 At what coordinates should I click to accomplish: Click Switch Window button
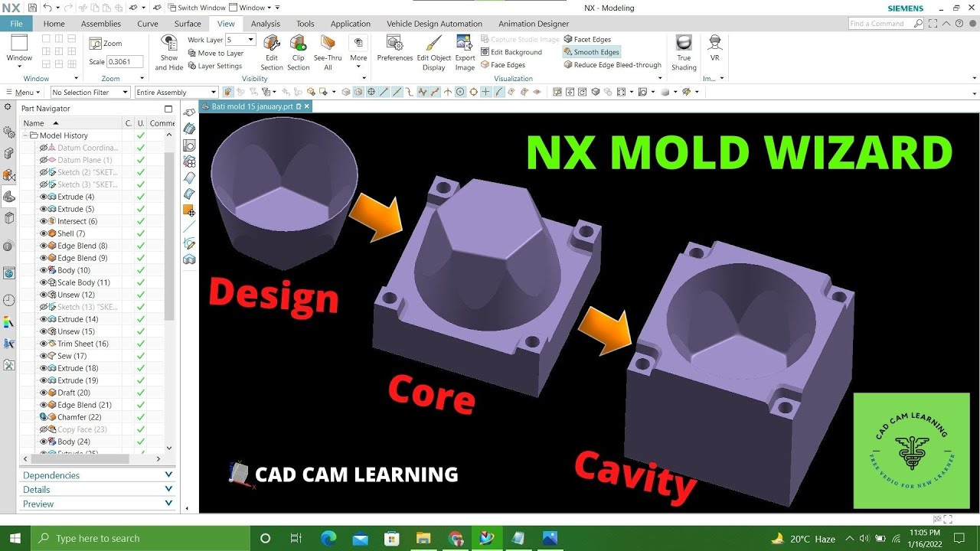coord(196,8)
